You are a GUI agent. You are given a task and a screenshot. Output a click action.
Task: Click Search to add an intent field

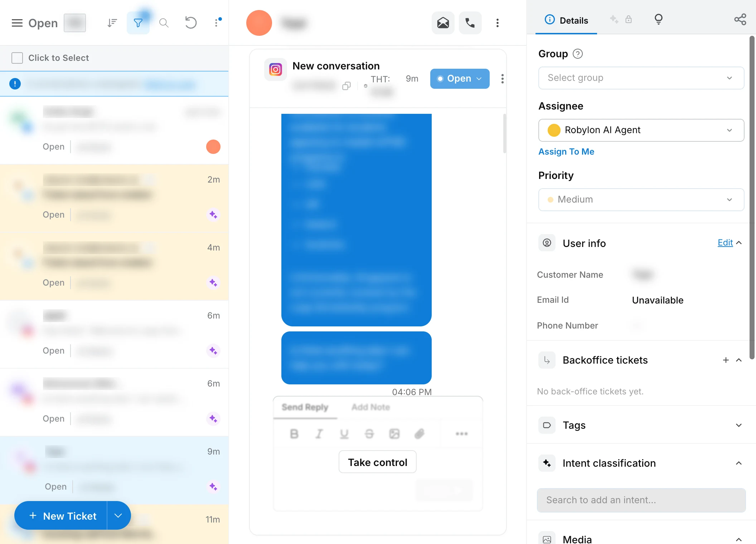point(641,500)
